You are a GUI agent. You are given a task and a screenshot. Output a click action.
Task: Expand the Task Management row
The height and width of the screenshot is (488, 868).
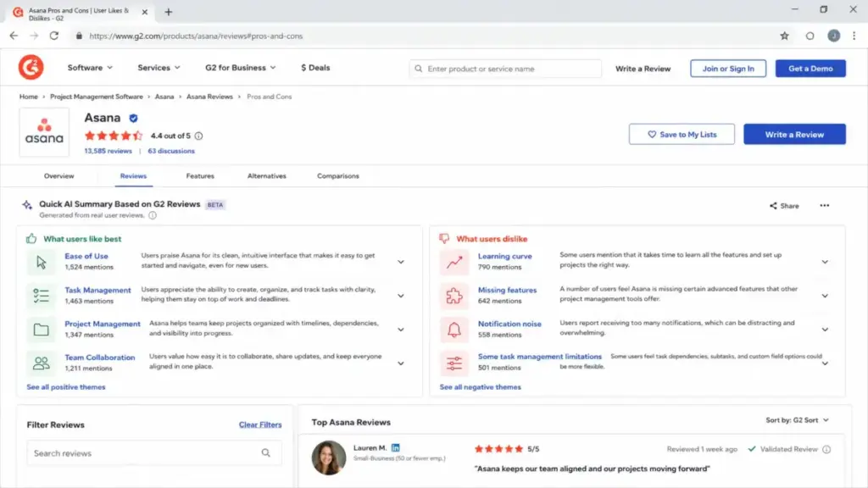click(x=400, y=296)
